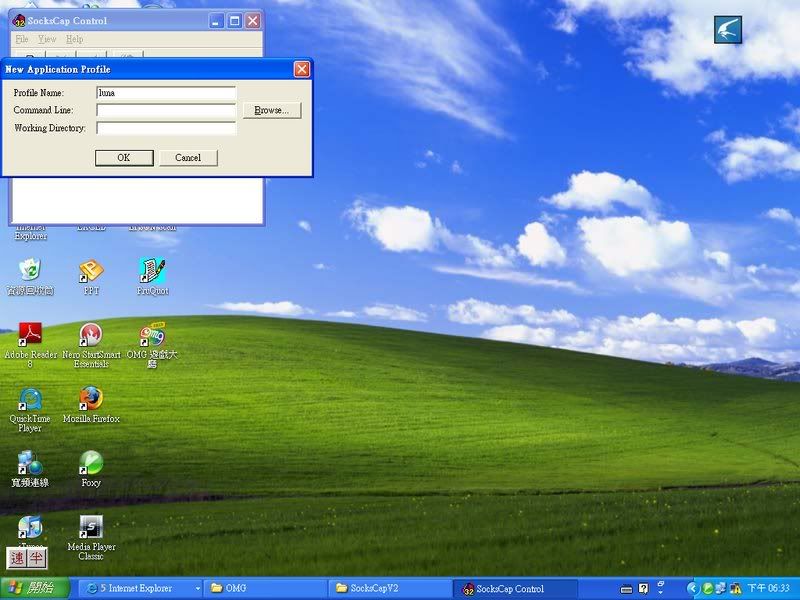Focus the Command Line text box
The width and height of the screenshot is (800, 600).
point(166,110)
